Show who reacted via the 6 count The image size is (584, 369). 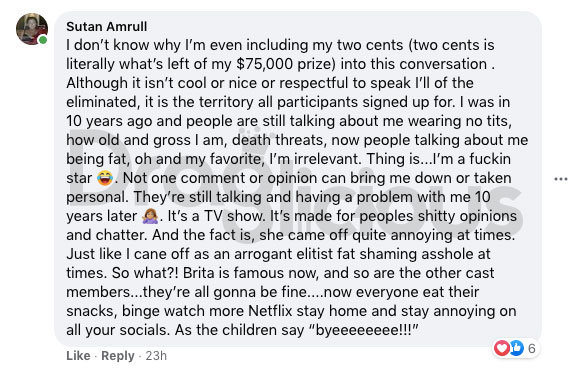[x=531, y=349]
